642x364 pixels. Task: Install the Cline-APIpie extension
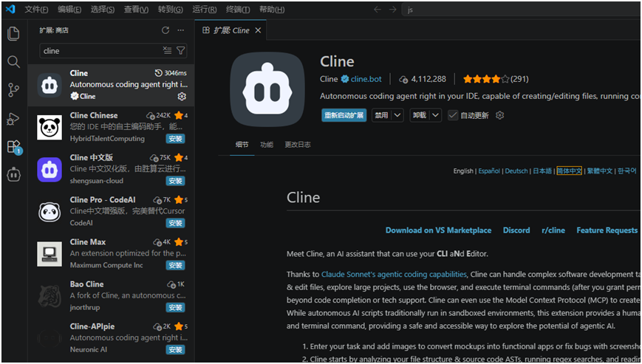[175, 350]
